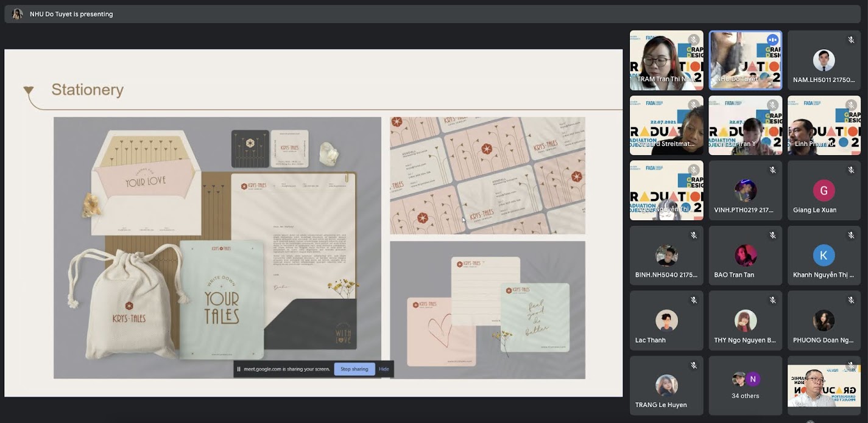The height and width of the screenshot is (423, 868).
Task: Click the presenter avatar in top banner
Action: pyautogui.click(x=17, y=14)
